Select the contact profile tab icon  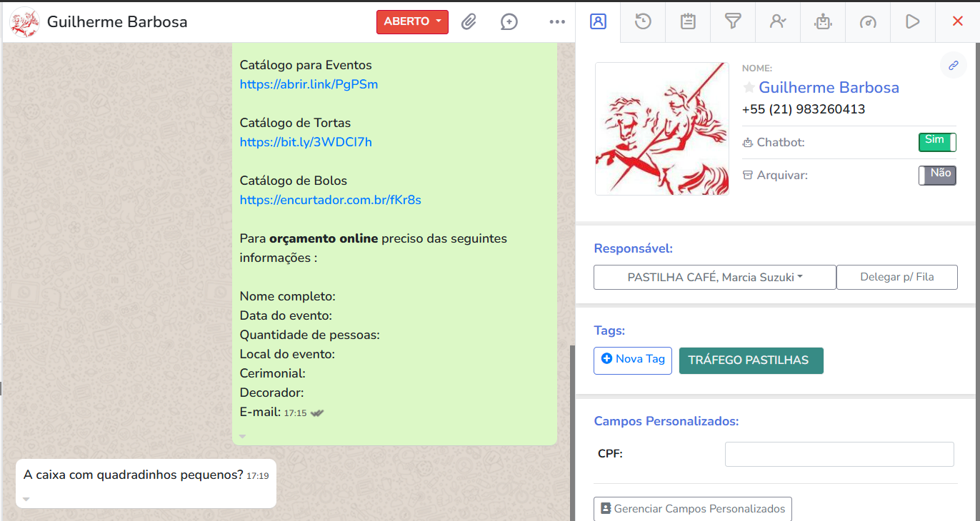tap(598, 21)
